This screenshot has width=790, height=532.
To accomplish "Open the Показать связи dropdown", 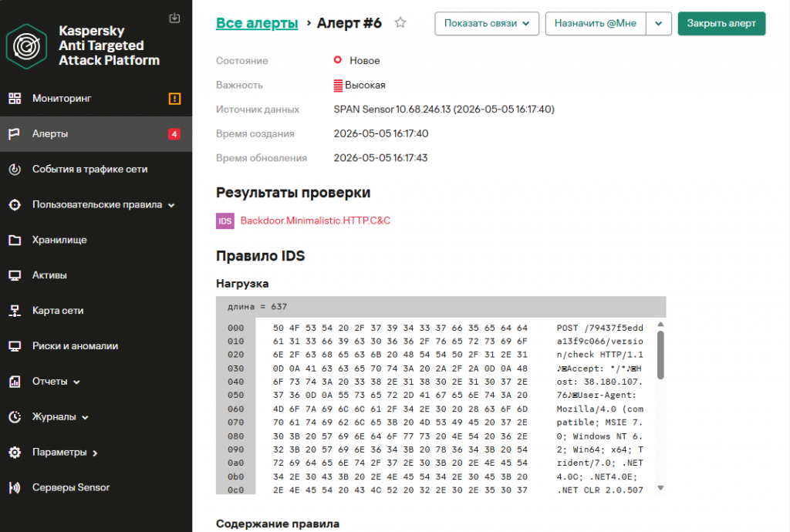I will (487, 23).
